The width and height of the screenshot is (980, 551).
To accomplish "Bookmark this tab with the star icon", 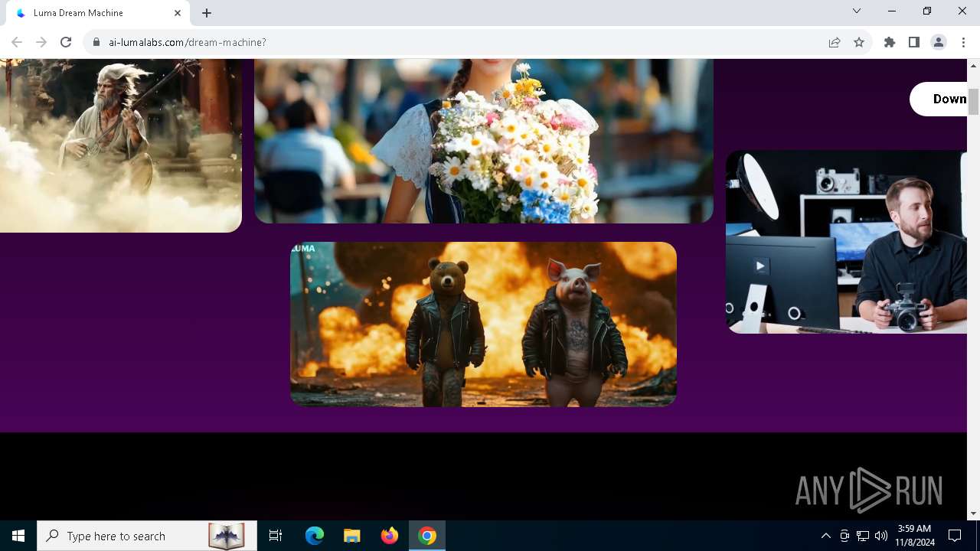I will (859, 42).
